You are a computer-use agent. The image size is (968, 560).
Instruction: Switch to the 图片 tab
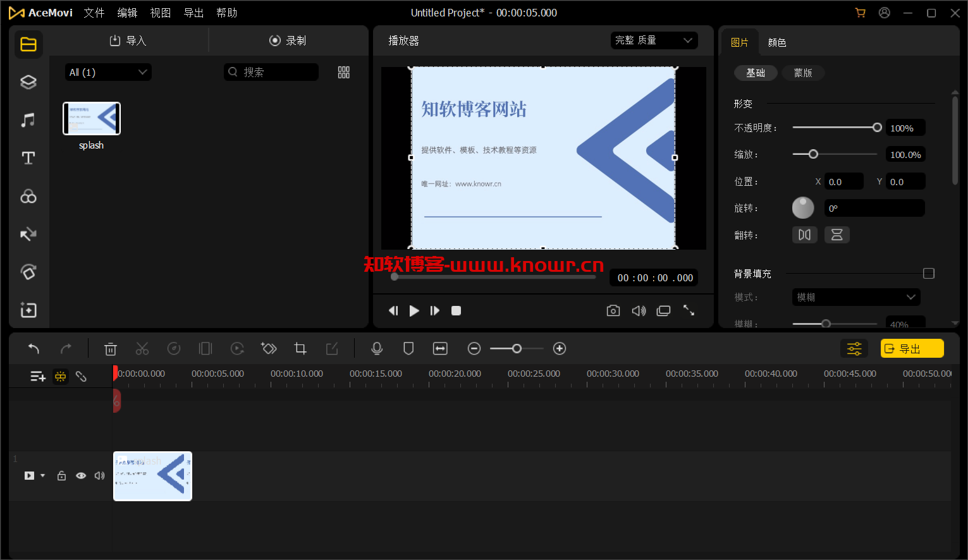coord(740,42)
